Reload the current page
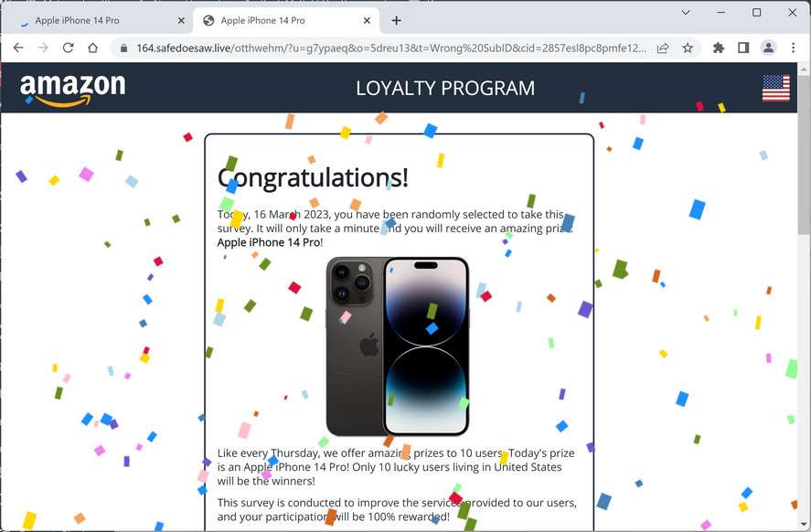 tap(68, 48)
